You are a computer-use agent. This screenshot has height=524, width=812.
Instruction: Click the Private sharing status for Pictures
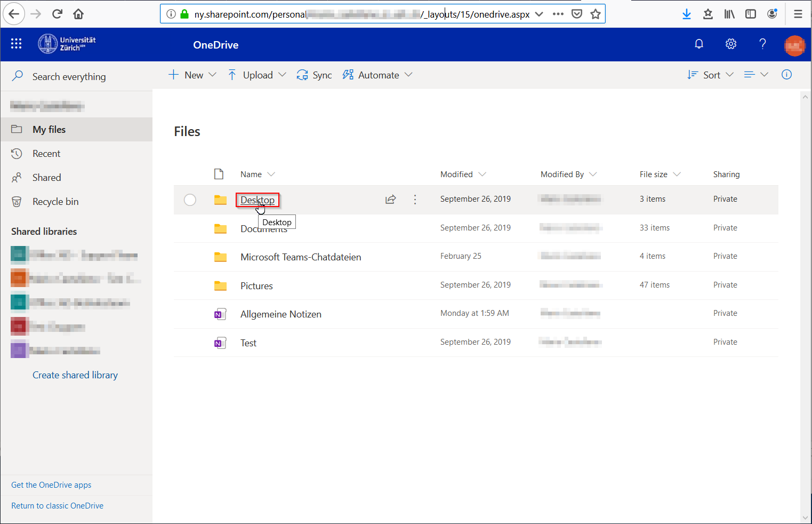[x=725, y=285]
